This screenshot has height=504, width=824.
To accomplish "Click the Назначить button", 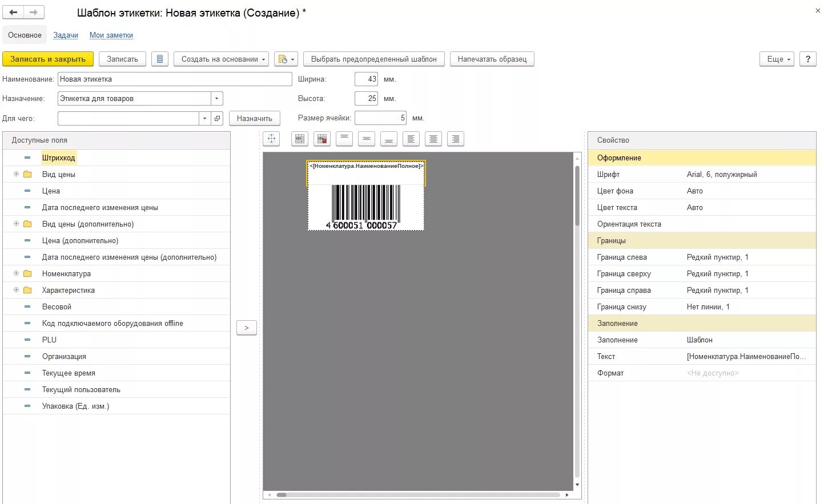I will 255,118.
